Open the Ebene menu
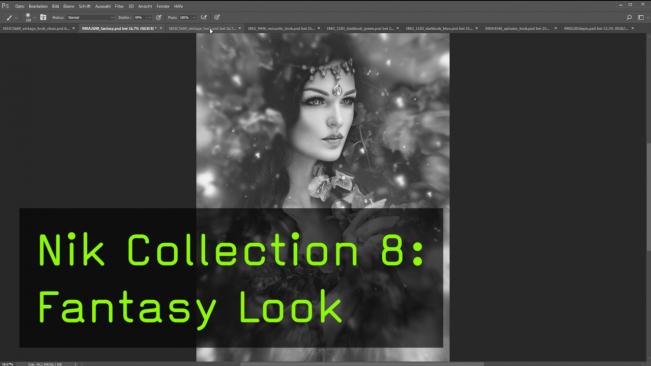The height and width of the screenshot is (366, 651). [x=69, y=6]
